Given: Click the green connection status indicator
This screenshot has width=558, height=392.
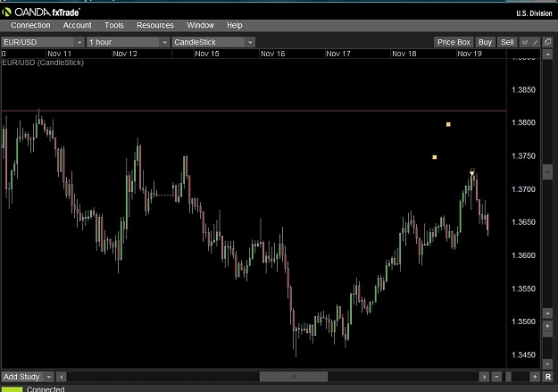Looking at the screenshot, I should (12, 389).
